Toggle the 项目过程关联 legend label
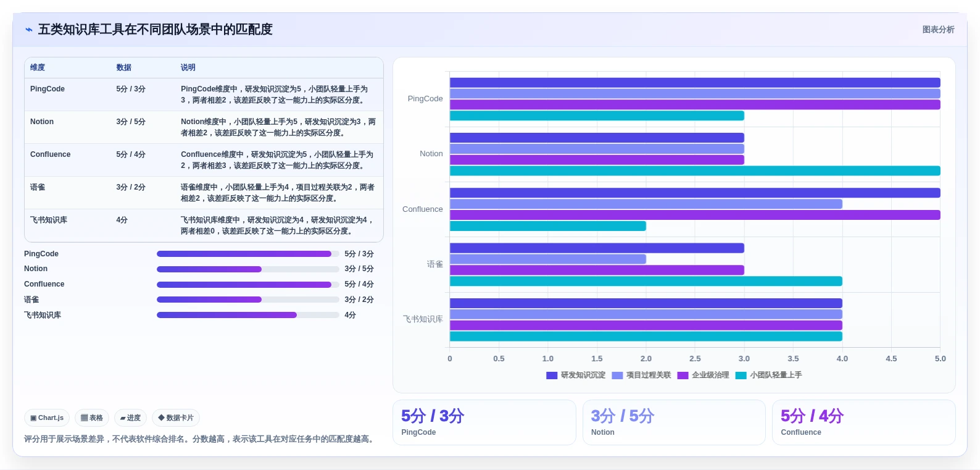This screenshot has width=980, height=470. [649, 375]
